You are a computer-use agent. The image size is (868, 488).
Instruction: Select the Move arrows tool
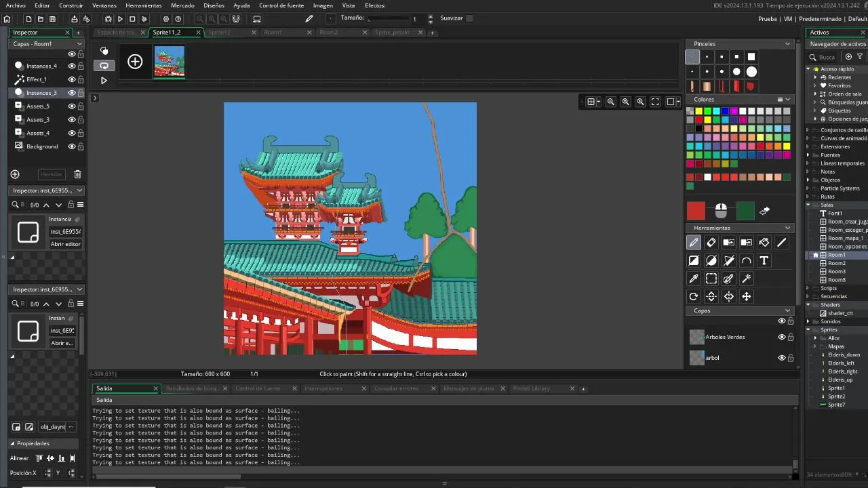[x=747, y=296]
